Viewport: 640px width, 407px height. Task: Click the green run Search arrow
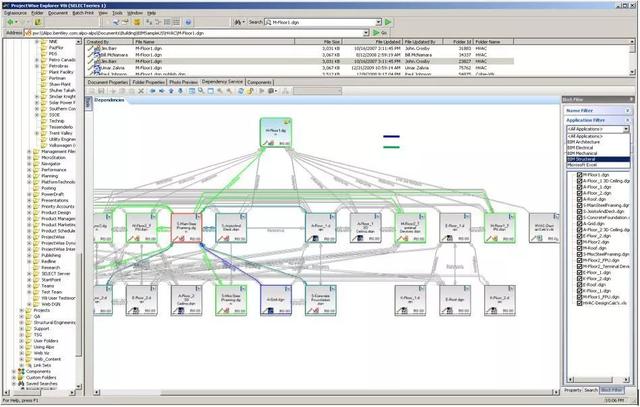pos(388,22)
